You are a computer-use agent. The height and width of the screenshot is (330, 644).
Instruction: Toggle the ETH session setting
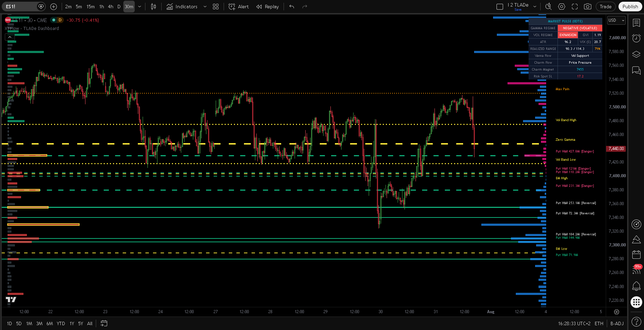click(599, 323)
